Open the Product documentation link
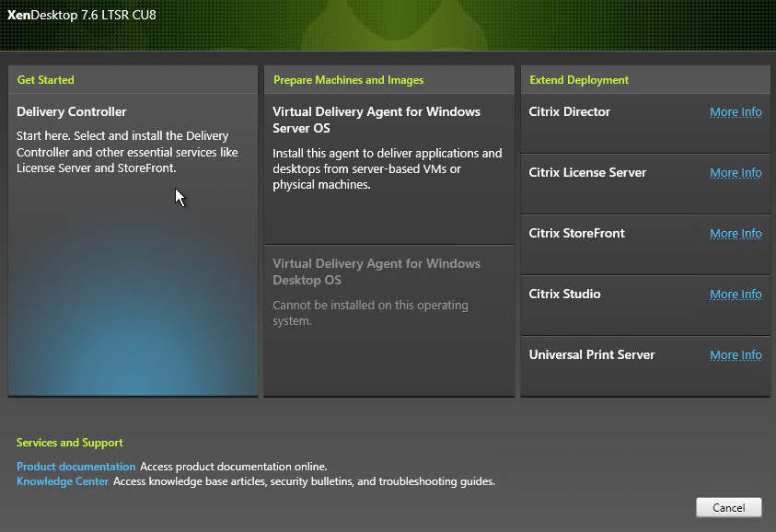Viewport: 776px width, 532px height. tap(75, 467)
